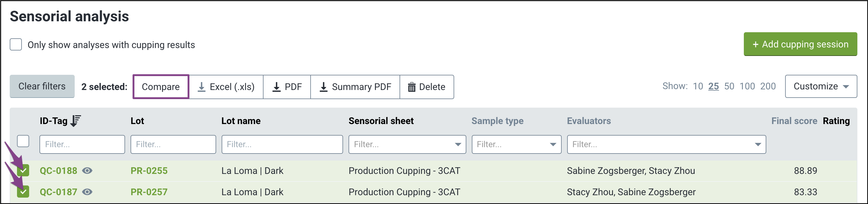Download the Summary PDF
This screenshot has width=868, height=204.
pos(355,87)
